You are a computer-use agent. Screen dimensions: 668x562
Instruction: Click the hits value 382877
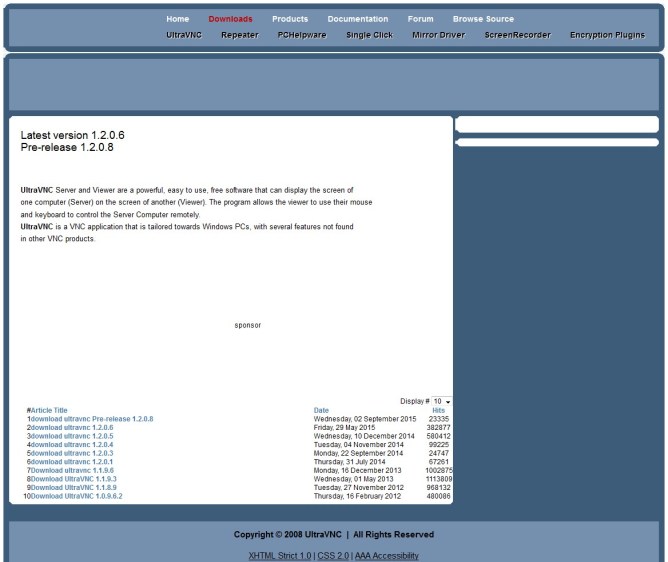(x=438, y=427)
